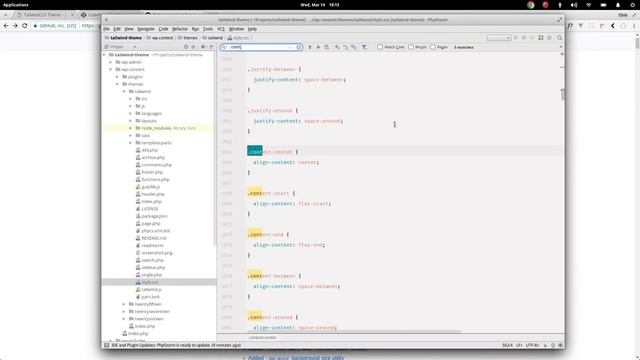Click the find-in-file search input field
This screenshot has height=360, width=640.
pyautogui.click(x=261, y=47)
